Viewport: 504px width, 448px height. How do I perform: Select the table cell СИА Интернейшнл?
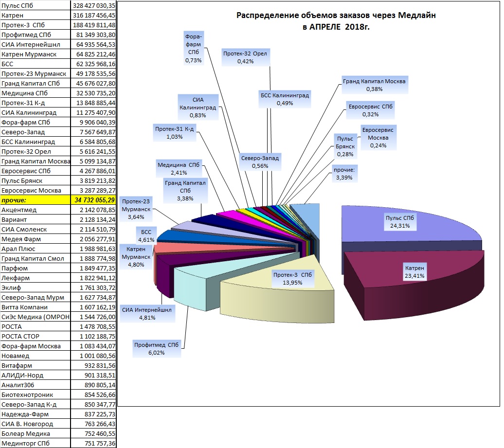35,44
